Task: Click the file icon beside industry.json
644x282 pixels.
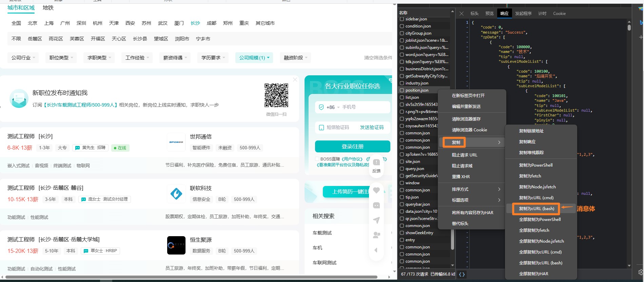Action: pos(402,83)
